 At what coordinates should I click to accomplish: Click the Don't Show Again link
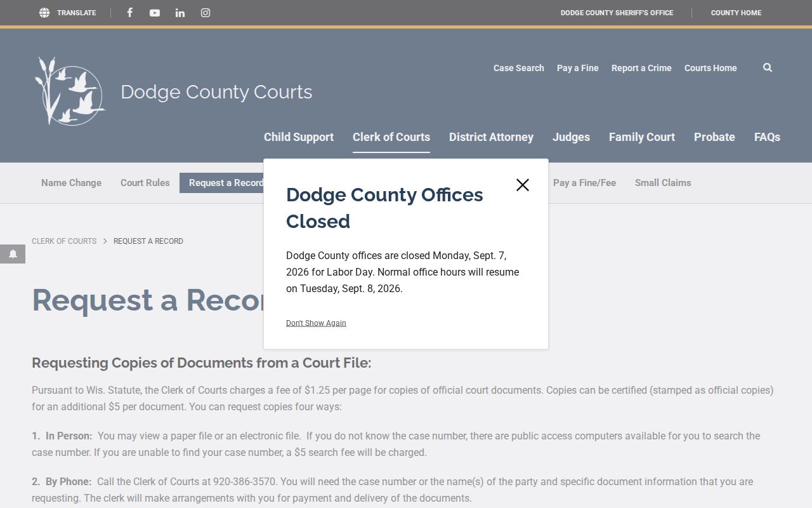click(x=316, y=323)
